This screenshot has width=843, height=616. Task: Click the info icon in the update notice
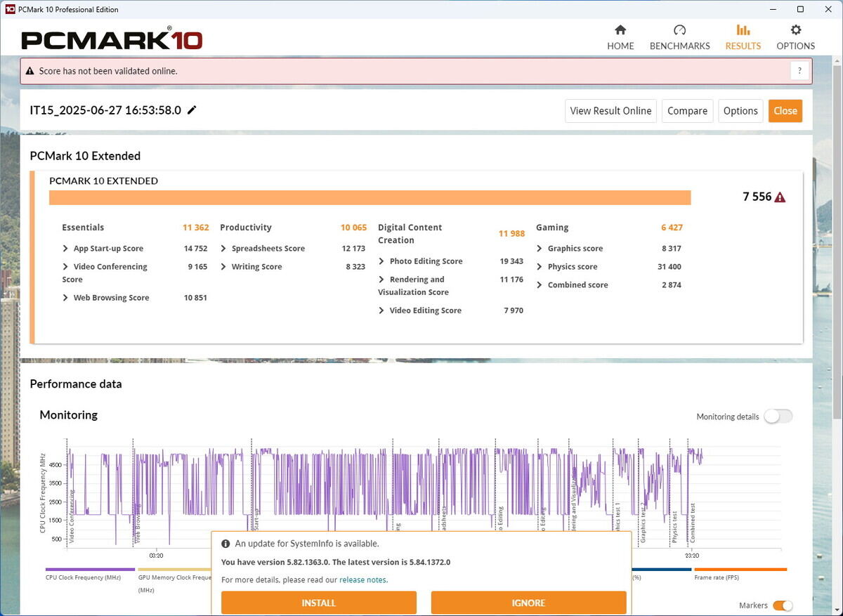pos(226,544)
